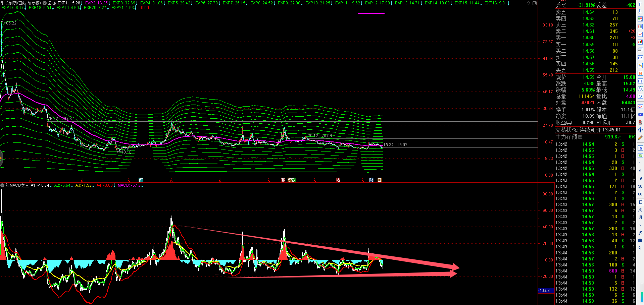Click the 600-lot purple trade row
The height and width of the screenshot is (305, 644).
pos(595,271)
